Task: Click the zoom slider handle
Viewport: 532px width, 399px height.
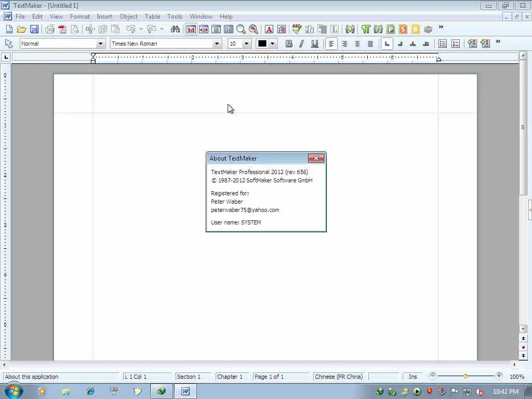Action: coord(465,376)
